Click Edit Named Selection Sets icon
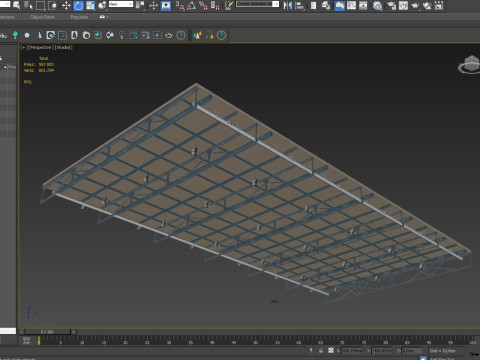 229,5
